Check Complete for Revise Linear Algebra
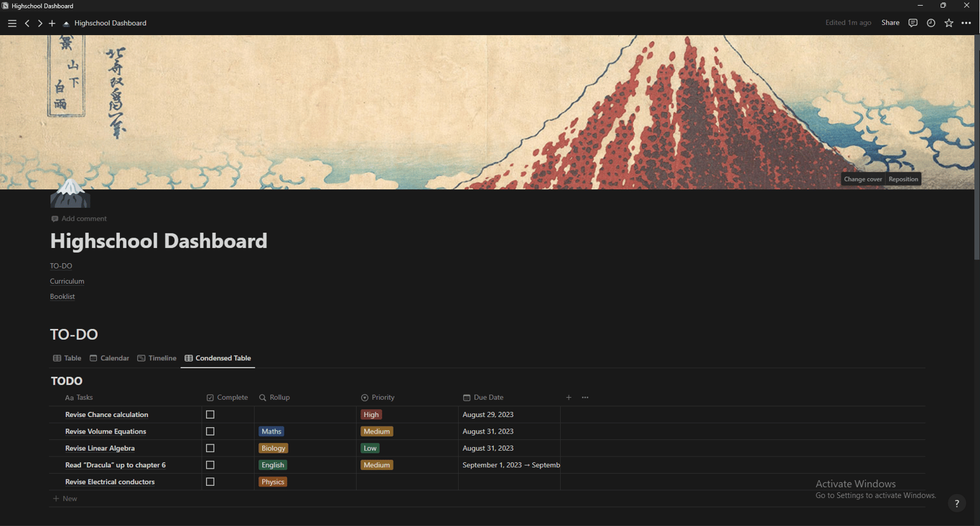Viewport: 980px width, 526px height. pyautogui.click(x=210, y=448)
